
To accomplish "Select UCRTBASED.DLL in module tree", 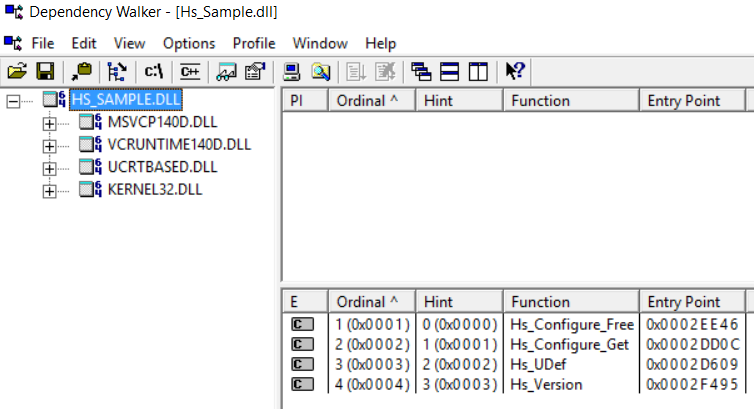I will pos(163,167).
